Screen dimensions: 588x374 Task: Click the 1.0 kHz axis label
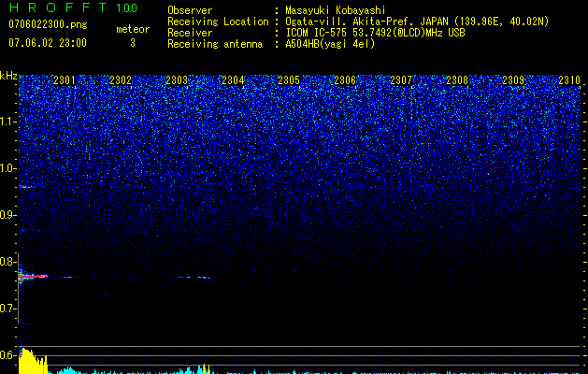click(8, 168)
